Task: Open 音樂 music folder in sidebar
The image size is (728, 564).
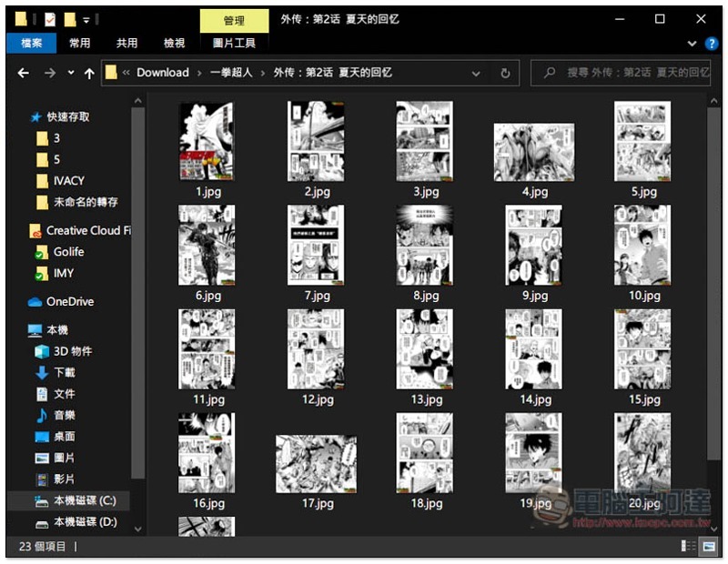Action: coord(64,416)
